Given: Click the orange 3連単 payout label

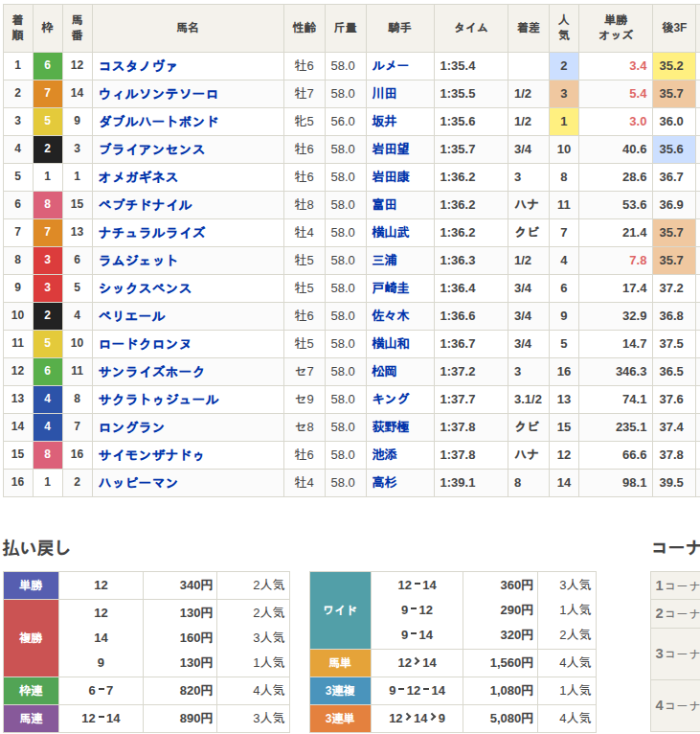Looking at the screenshot, I should (340, 718).
